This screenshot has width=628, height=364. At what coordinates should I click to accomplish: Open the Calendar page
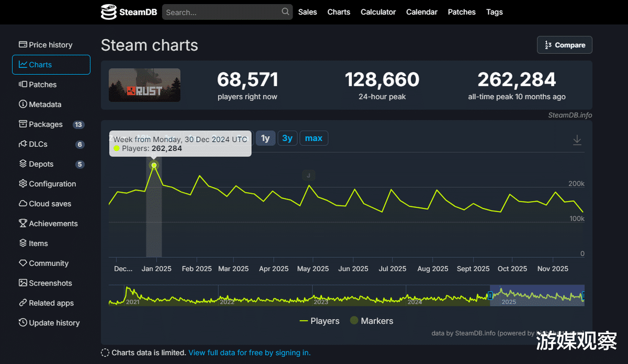click(422, 12)
